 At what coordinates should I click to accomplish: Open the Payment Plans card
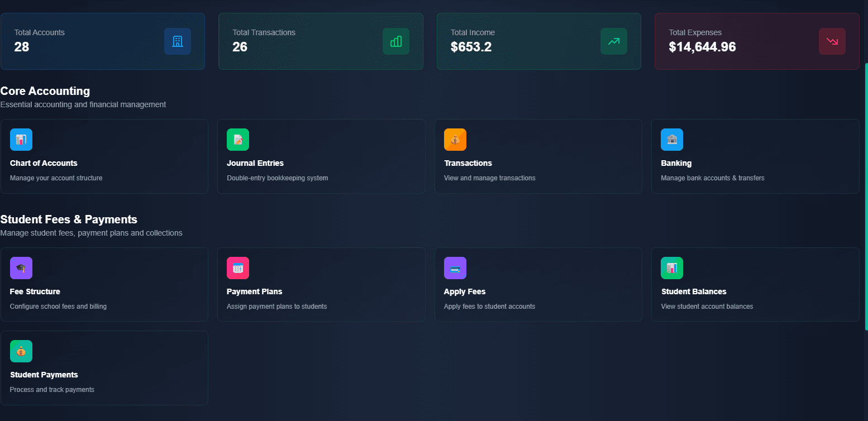click(321, 285)
